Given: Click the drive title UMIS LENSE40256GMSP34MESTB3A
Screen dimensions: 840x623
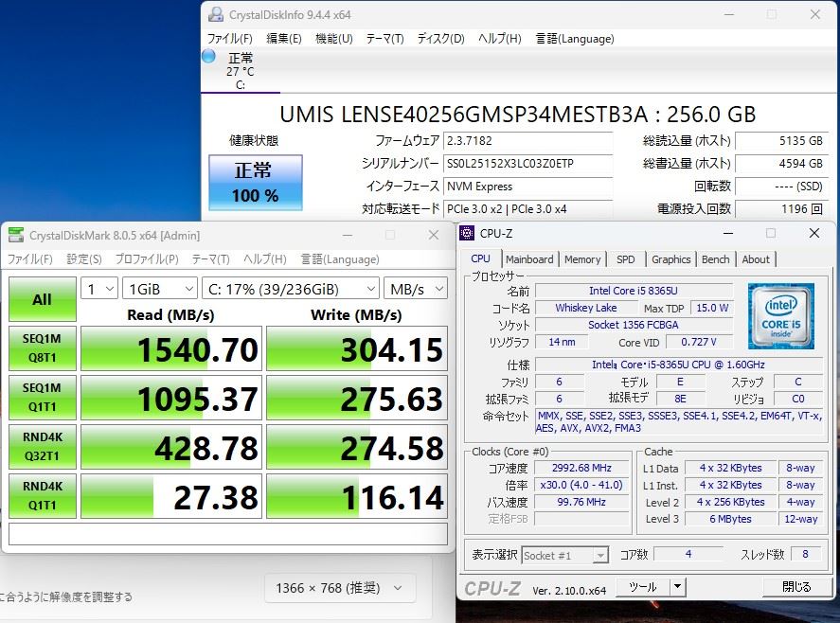Looking at the screenshot, I should click(464, 115).
